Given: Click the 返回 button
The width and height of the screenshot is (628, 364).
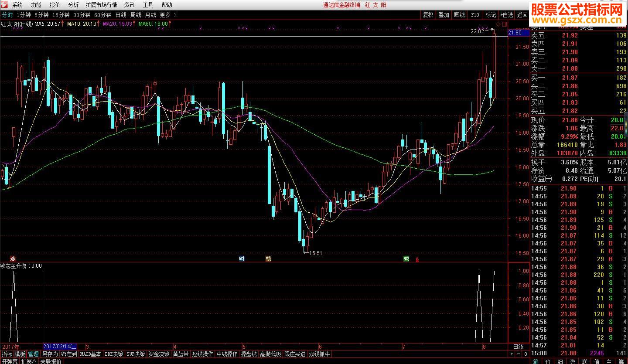Looking at the screenshot, I should pos(522,15).
